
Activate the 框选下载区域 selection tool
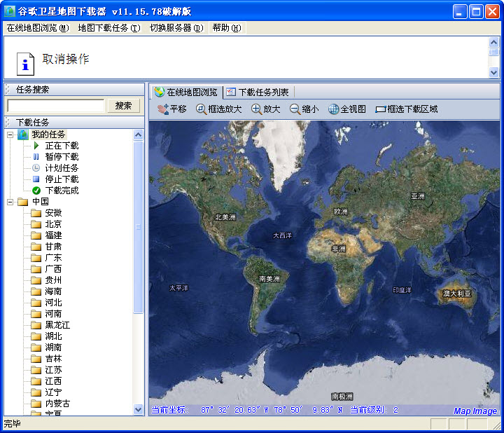[407, 109]
